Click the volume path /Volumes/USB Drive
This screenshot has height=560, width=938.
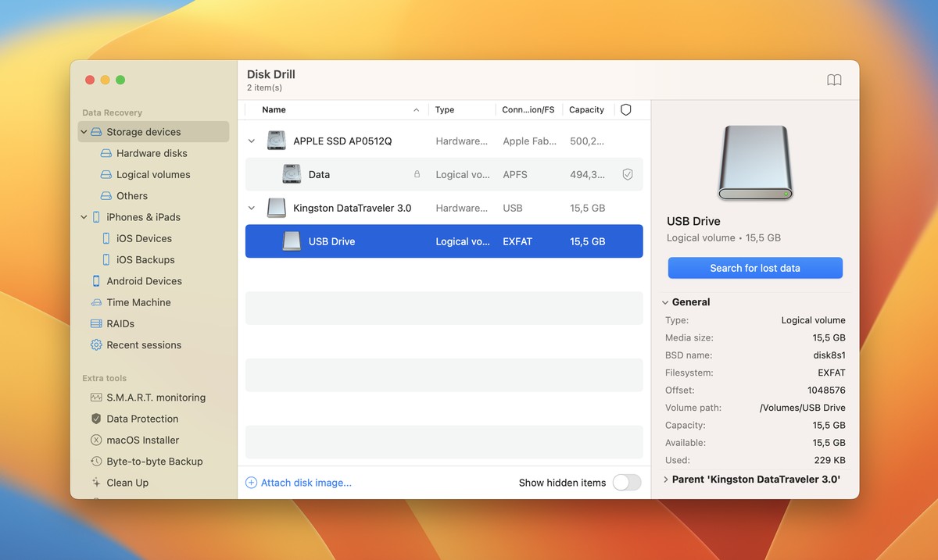pos(802,408)
